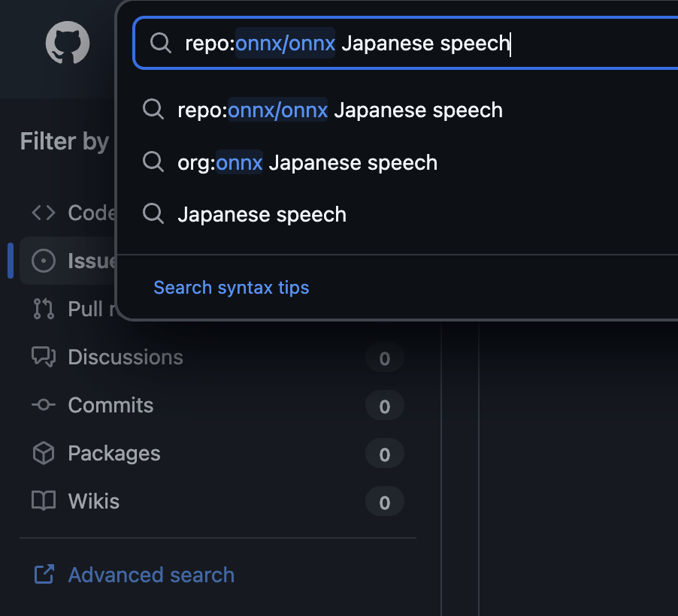The height and width of the screenshot is (616, 678).
Task: Pick the plain 'Japanese speech' suggestion
Action: pos(262,214)
